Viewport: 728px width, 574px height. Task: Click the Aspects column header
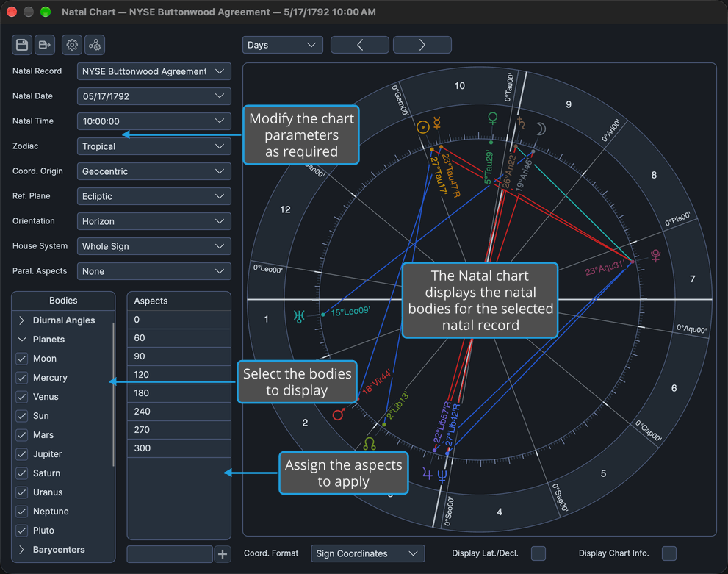pos(179,301)
